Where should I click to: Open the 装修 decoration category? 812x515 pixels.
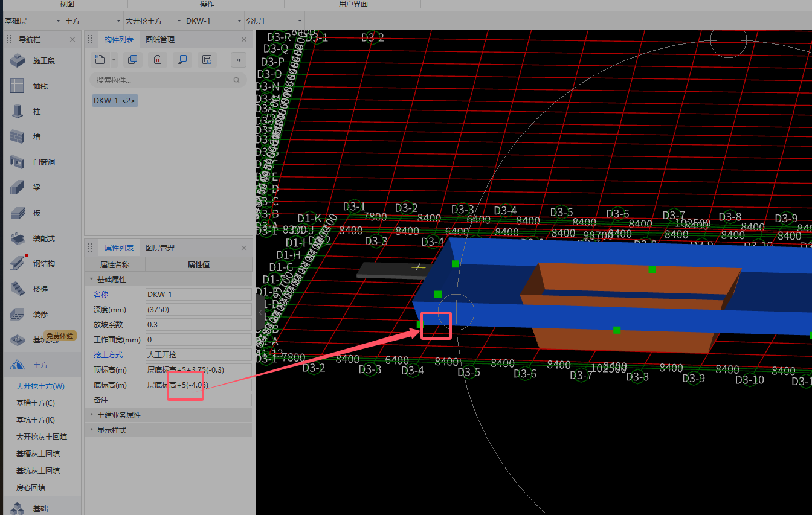pos(18,314)
